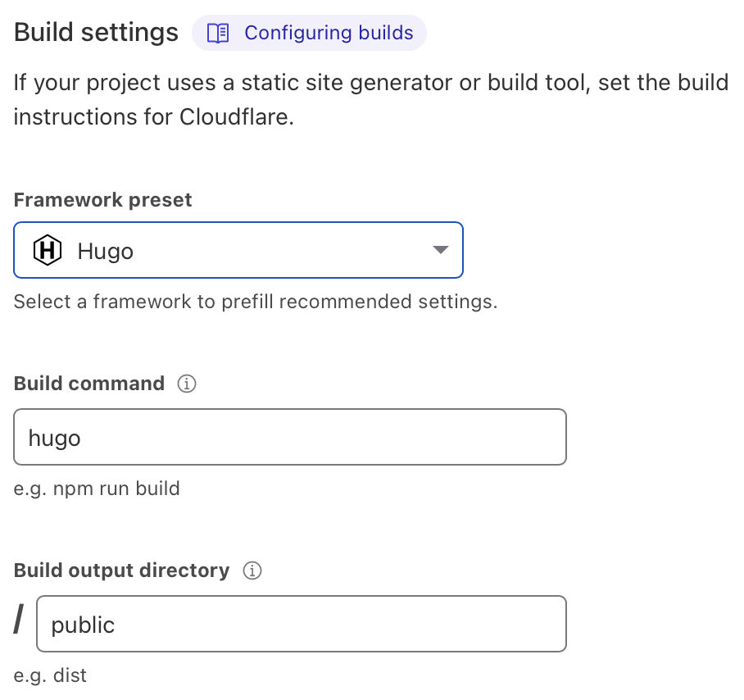Screen dimensions: 744x700
Task: Click the 'Select a framework to prefill' helper text
Action: point(256,302)
